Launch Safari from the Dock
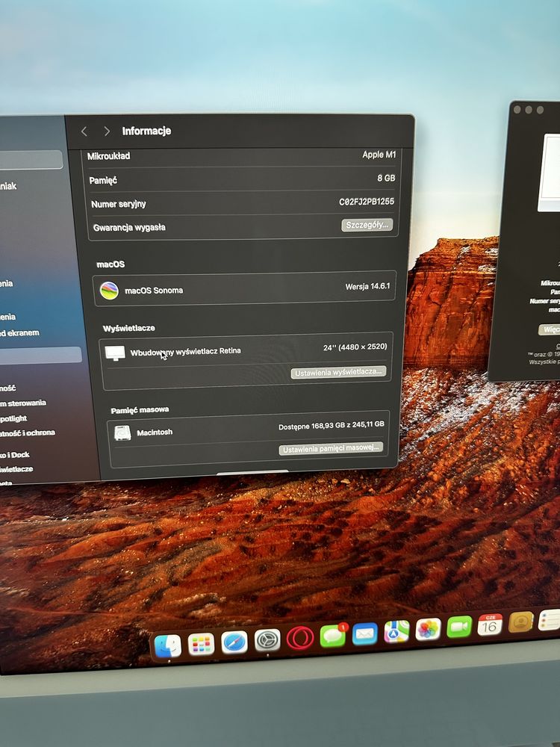The height and width of the screenshot is (747, 560). [234, 642]
